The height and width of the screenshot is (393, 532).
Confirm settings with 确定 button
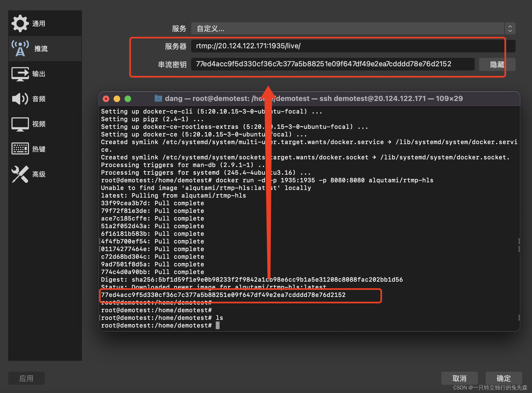(x=504, y=378)
